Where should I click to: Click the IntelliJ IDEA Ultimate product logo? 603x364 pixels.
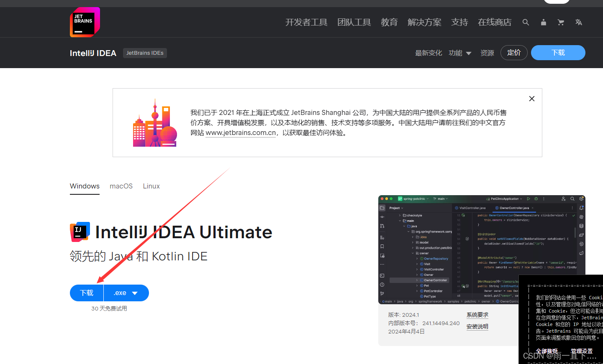click(x=80, y=232)
